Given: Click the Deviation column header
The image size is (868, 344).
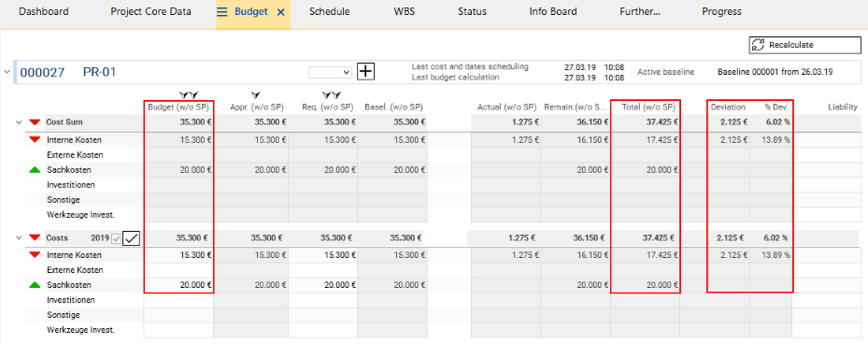Looking at the screenshot, I should (x=728, y=107).
